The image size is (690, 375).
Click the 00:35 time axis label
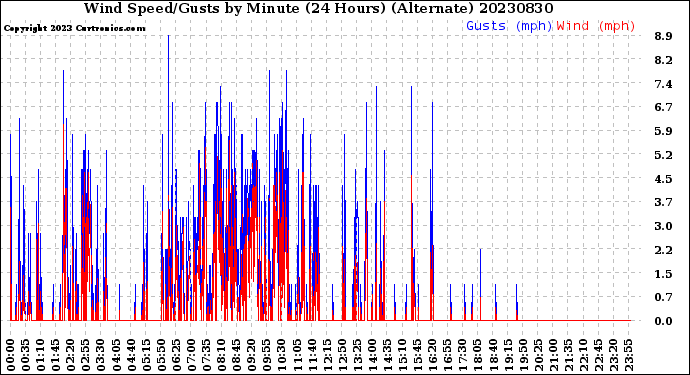[26, 355]
